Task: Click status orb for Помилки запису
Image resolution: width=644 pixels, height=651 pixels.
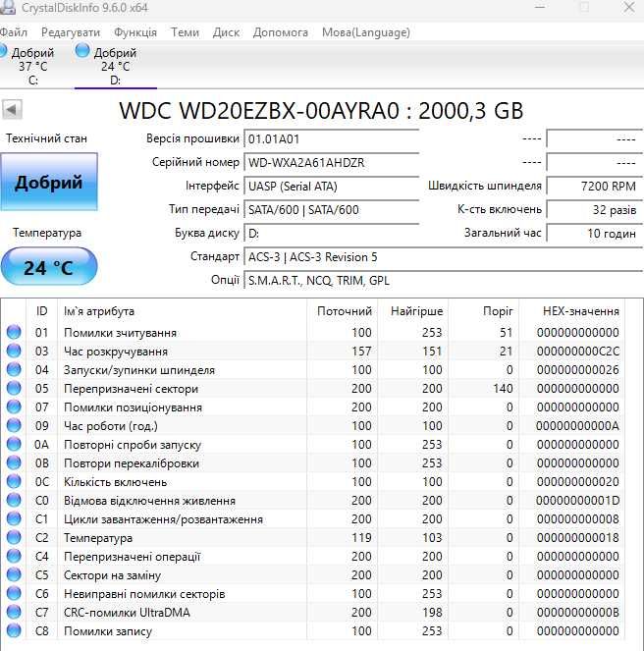Action: pos(14,630)
